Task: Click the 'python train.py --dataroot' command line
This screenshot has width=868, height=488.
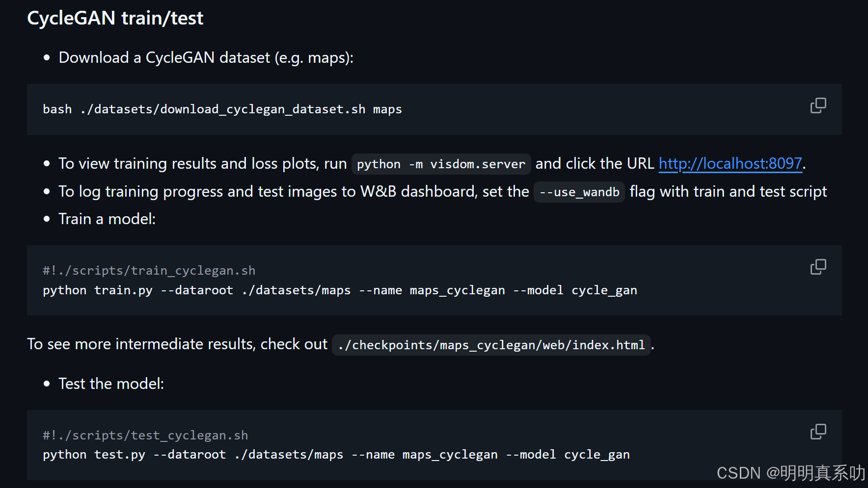Action: pos(340,290)
